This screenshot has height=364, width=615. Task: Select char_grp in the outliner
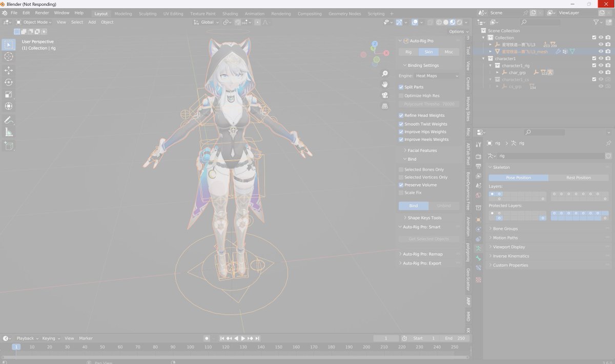517,73
